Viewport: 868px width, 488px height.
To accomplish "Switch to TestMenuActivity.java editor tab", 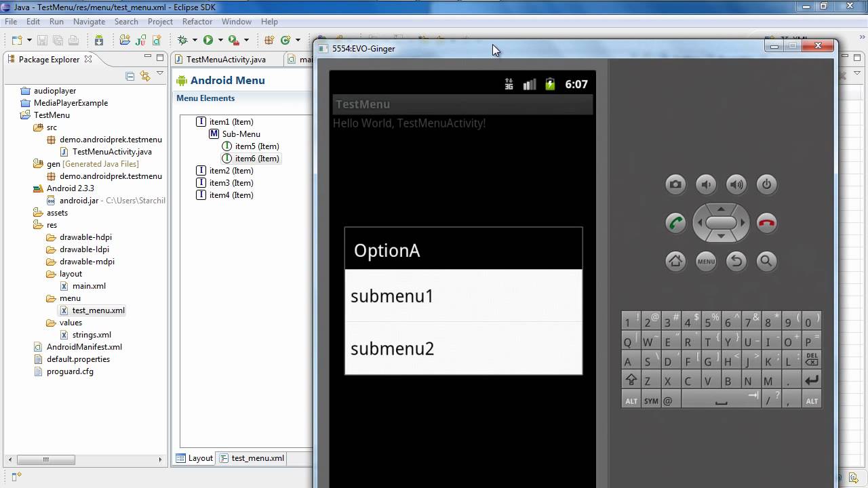I will click(226, 60).
